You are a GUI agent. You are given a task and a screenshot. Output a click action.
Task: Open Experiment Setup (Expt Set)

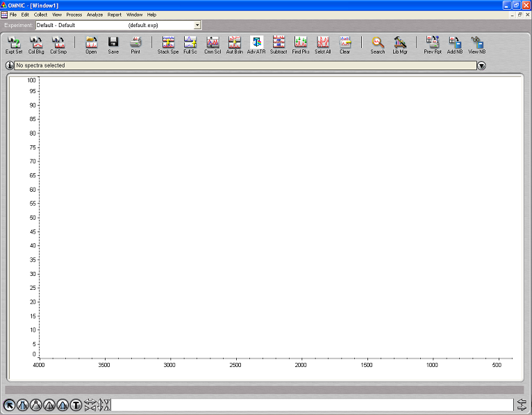[14, 44]
